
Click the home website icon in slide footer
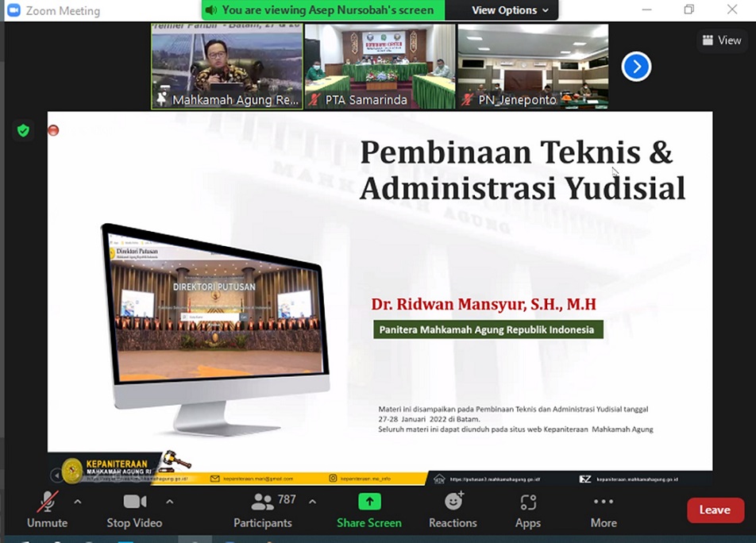[x=439, y=479]
